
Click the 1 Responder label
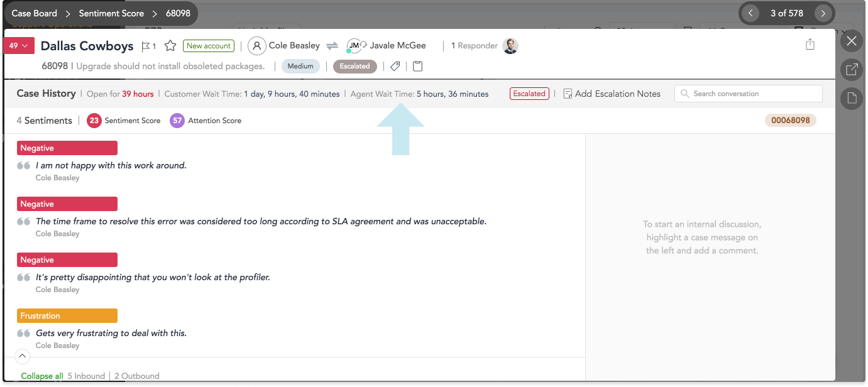475,46
